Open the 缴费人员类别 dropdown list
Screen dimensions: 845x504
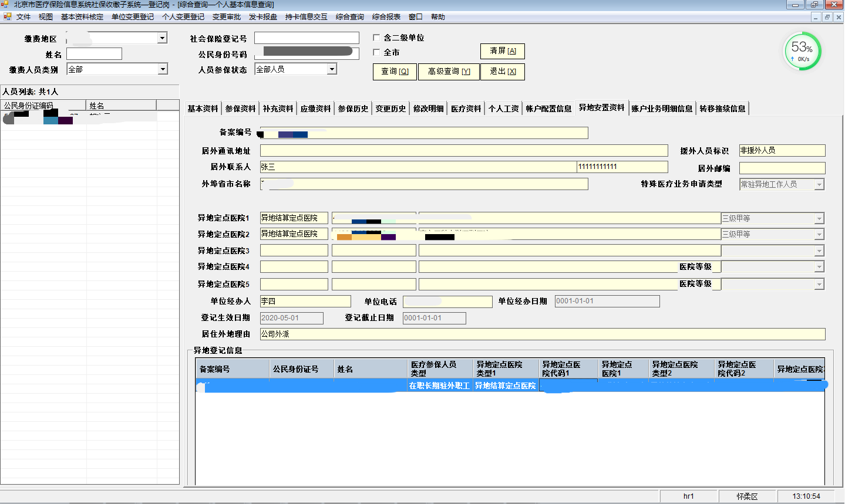[x=163, y=69]
